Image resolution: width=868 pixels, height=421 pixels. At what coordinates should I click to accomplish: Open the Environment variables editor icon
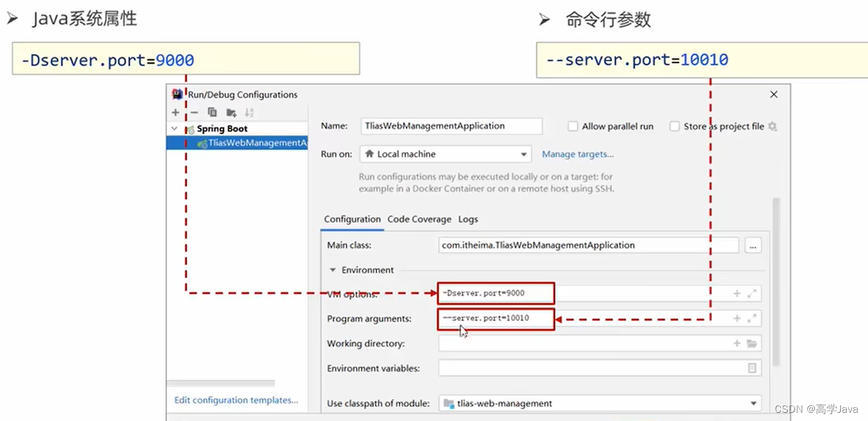click(752, 368)
